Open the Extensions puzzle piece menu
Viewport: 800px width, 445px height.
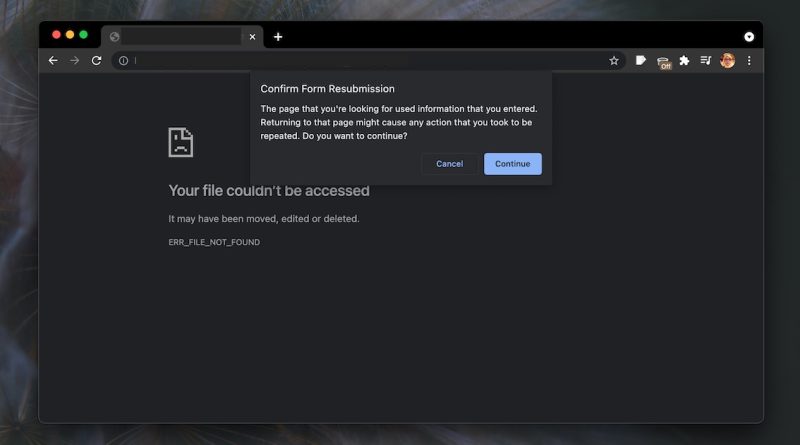[x=684, y=61]
